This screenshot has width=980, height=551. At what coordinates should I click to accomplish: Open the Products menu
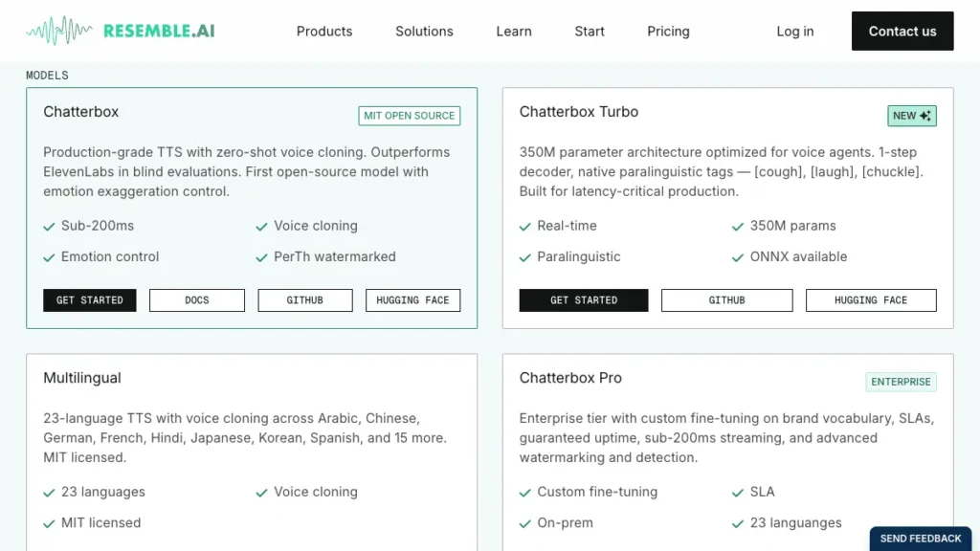pyautogui.click(x=324, y=32)
